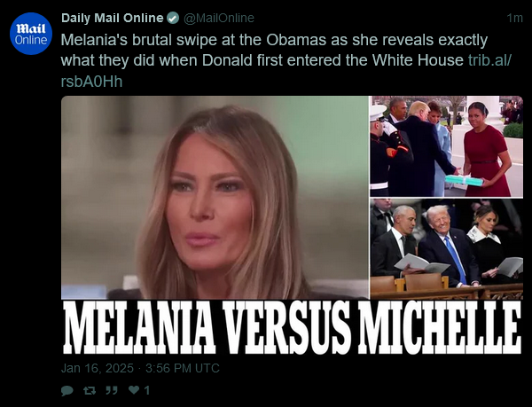Reply to the tweet using speech bubble icon
Viewport: 532px width, 407px height.
click(66, 390)
